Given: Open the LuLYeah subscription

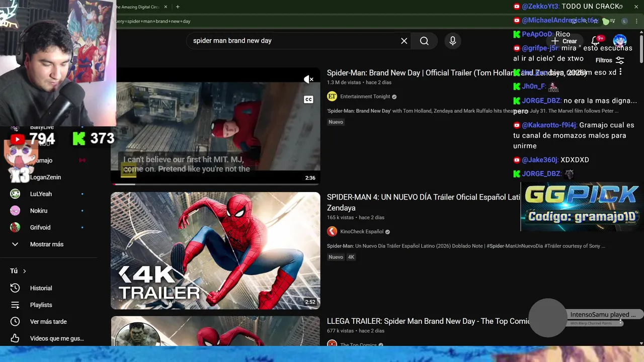Looking at the screenshot, I should [41, 194].
